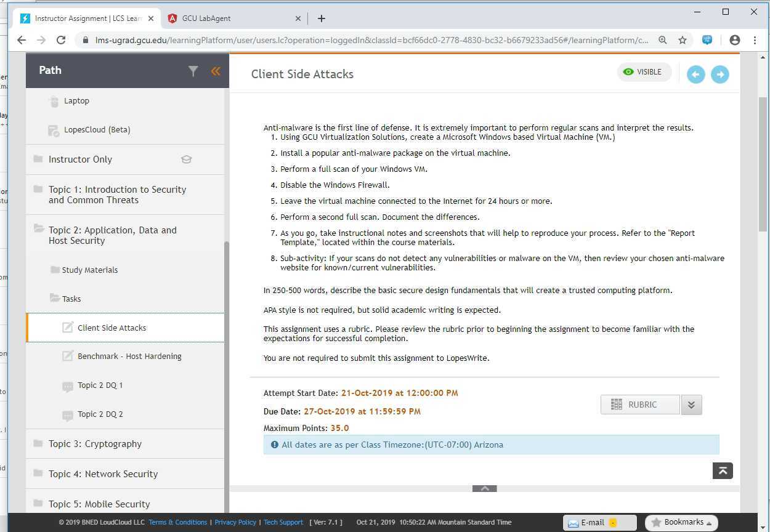770x532 pixels.
Task: Collapse the Path sidebar with the double chevron
Action: click(x=216, y=71)
